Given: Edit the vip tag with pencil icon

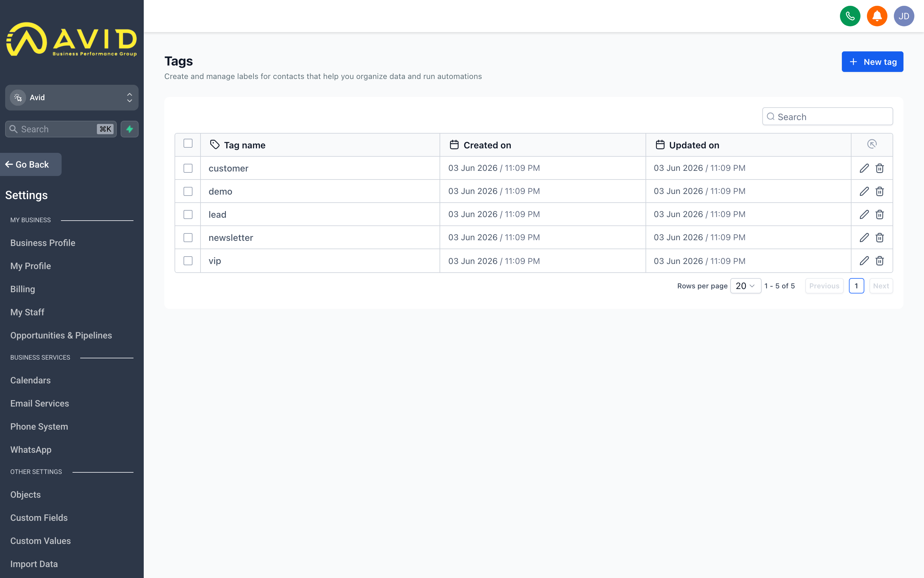Looking at the screenshot, I should pyautogui.click(x=864, y=261).
